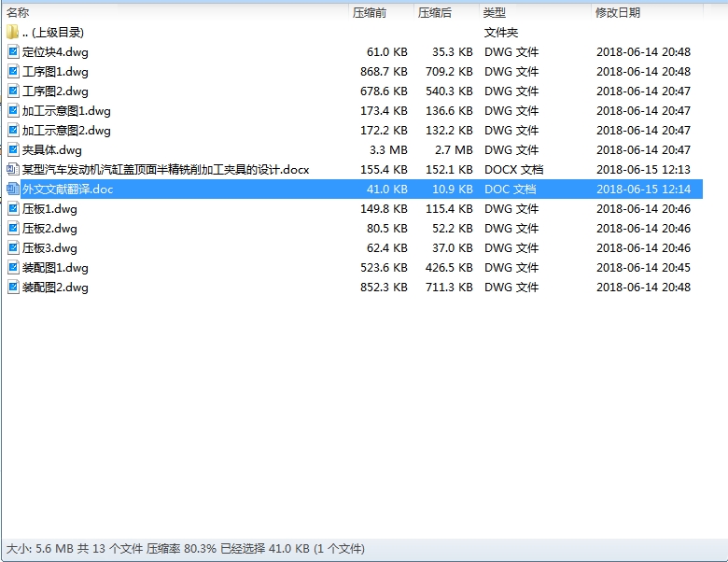The image size is (728, 562).
Task: Click the file icon for 压板2.dwg
Action: [13, 228]
